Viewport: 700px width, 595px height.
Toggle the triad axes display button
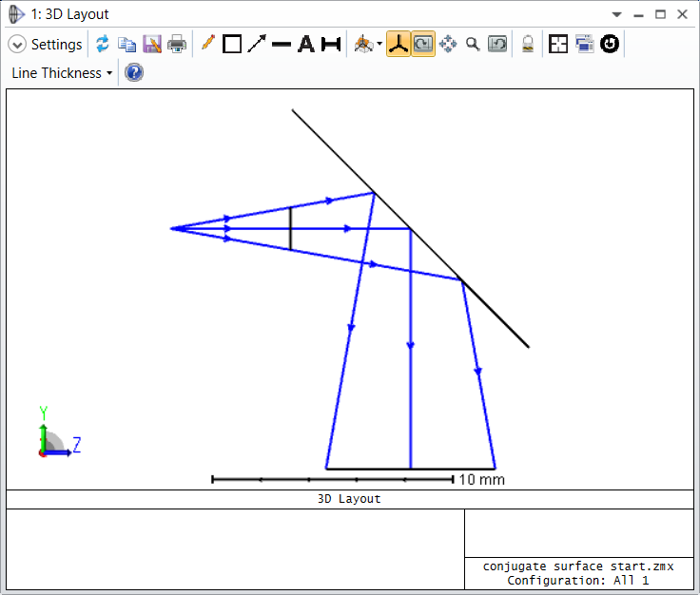pos(399,44)
